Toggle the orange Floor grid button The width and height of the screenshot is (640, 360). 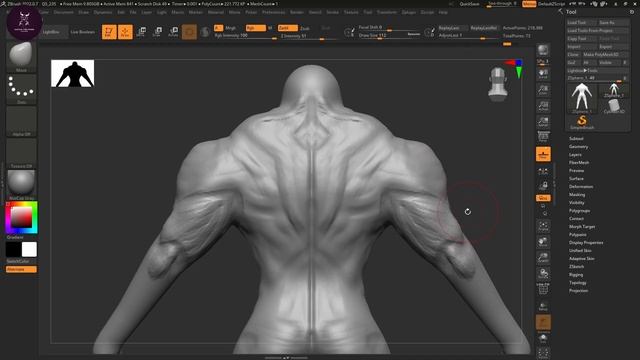click(543, 154)
